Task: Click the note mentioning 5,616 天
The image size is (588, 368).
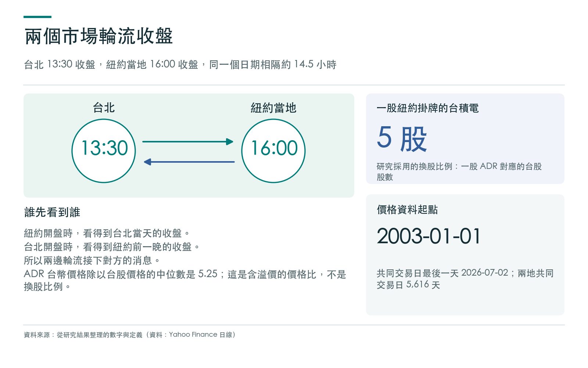Action: [x=465, y=279]
